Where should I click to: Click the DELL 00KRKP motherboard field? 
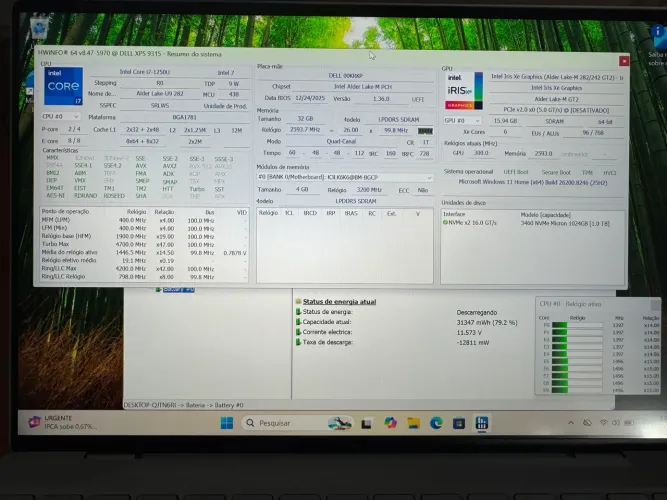[x=345, y=76]
